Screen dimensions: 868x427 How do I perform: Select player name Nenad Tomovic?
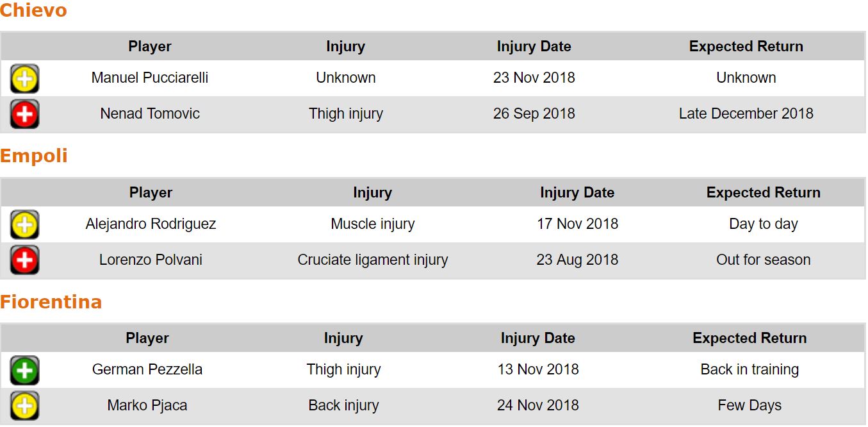coord(150,114)
